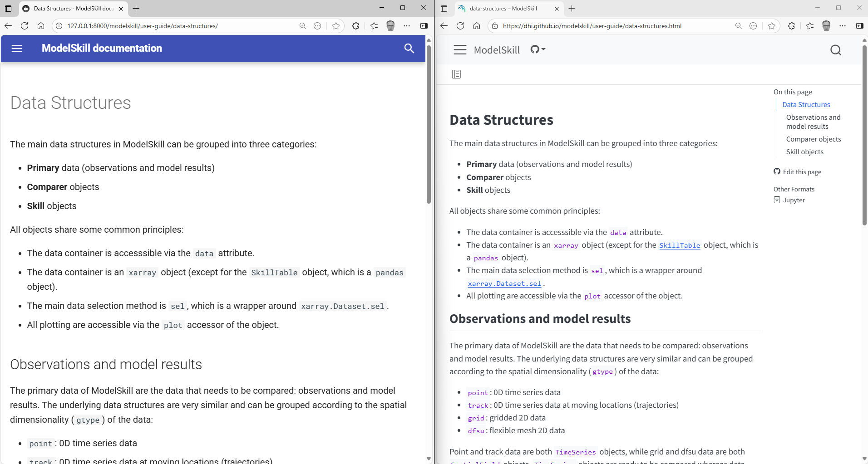Expand GitHub dropdown next to ModelSkill title
This screenshot has height=464, width=868.
(x=538, y=49)
